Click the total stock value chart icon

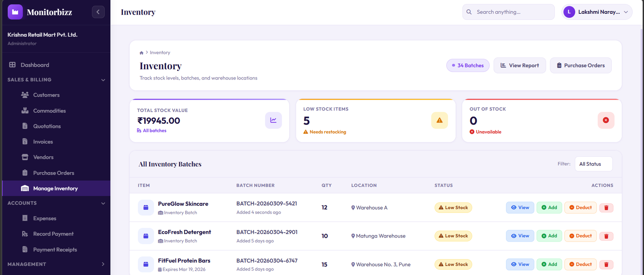(273, 120)
